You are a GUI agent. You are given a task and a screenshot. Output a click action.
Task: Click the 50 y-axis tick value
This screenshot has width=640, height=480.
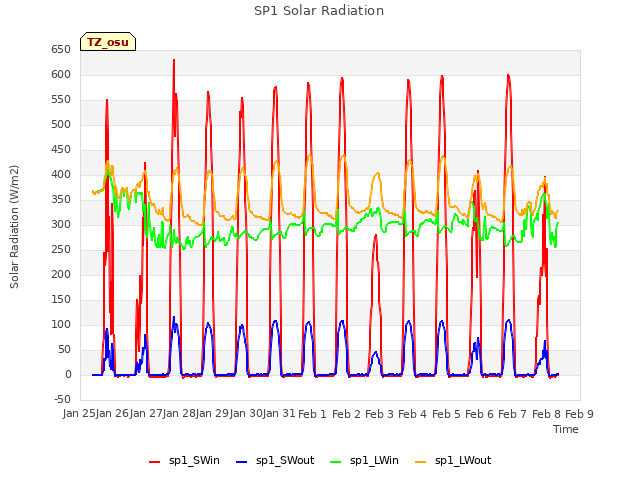pos(64,349)
